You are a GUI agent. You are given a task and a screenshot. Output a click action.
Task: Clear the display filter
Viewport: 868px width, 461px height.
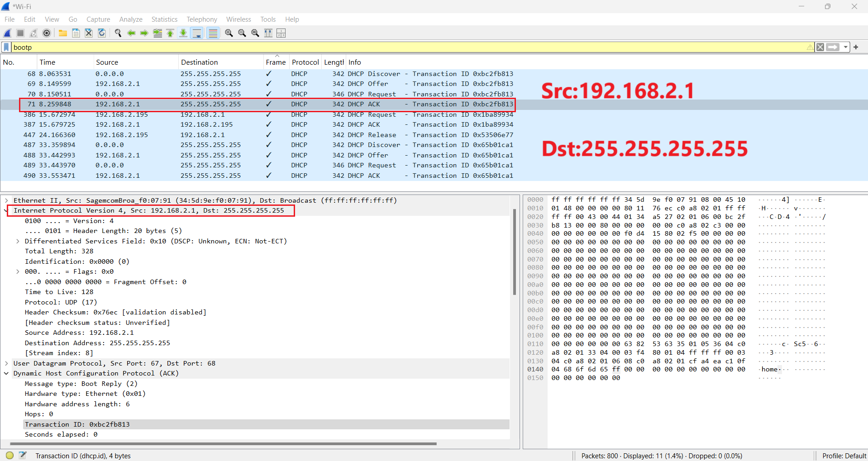(820, 47)
